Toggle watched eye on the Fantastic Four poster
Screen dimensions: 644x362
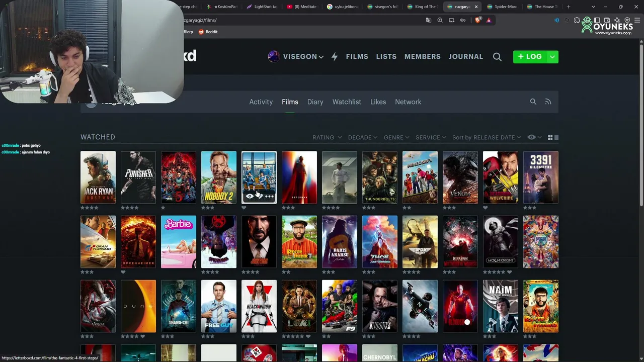click(250, 196)
